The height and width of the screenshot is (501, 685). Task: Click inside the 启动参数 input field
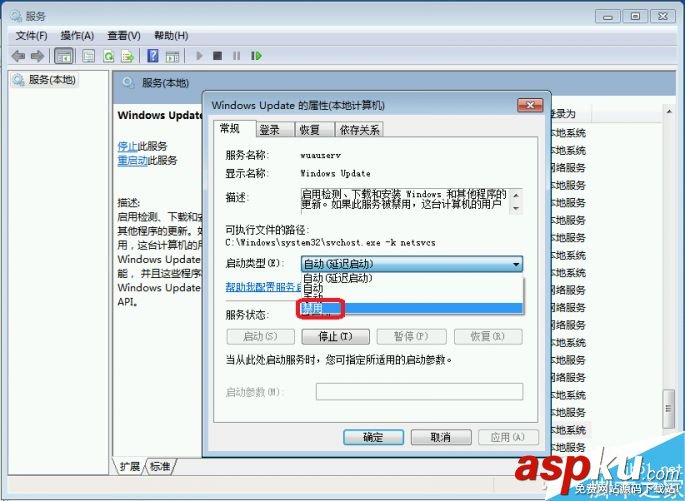pos(419,392)
